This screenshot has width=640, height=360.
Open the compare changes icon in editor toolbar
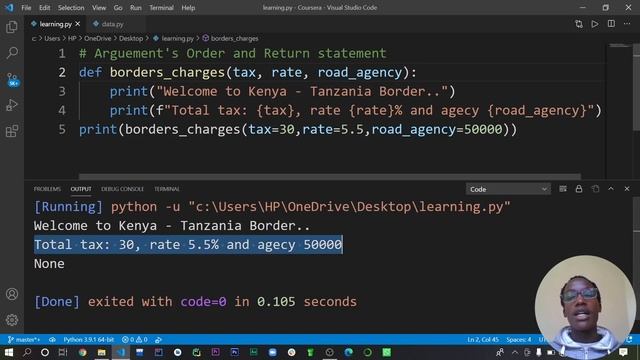[579, 24]
